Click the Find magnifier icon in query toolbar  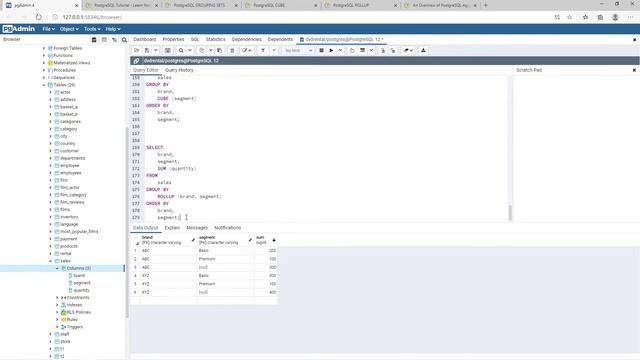tap(181, 50)
